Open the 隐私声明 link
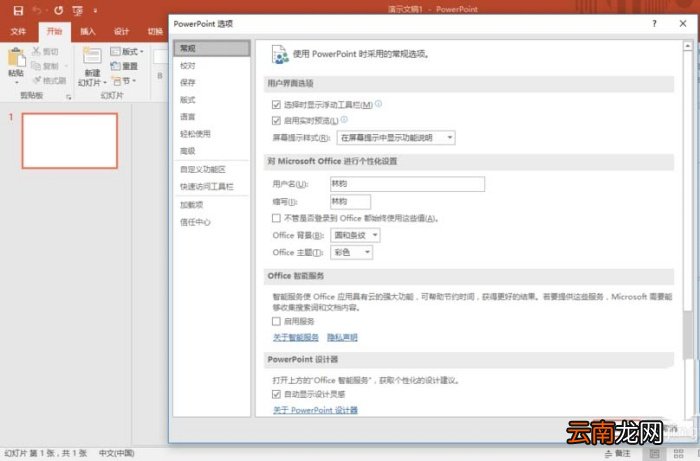The height and width of the screenshot is (461, 700). point(342,337)
